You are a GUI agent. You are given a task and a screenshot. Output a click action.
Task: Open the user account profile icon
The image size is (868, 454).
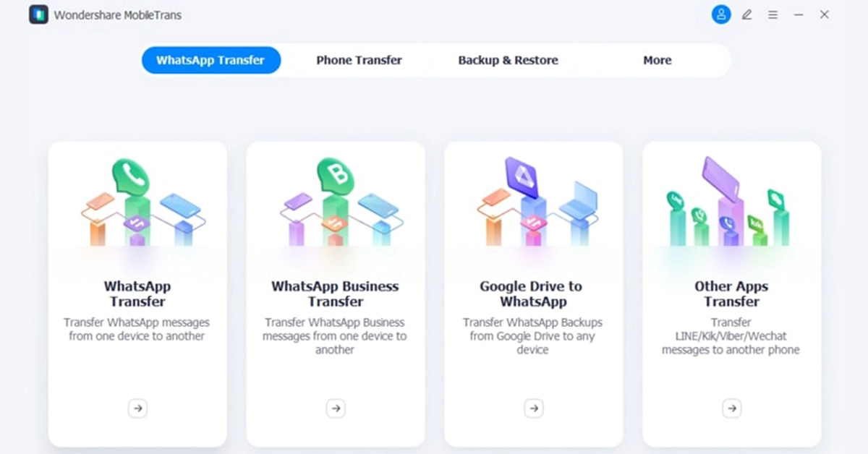tap(720, 14)
